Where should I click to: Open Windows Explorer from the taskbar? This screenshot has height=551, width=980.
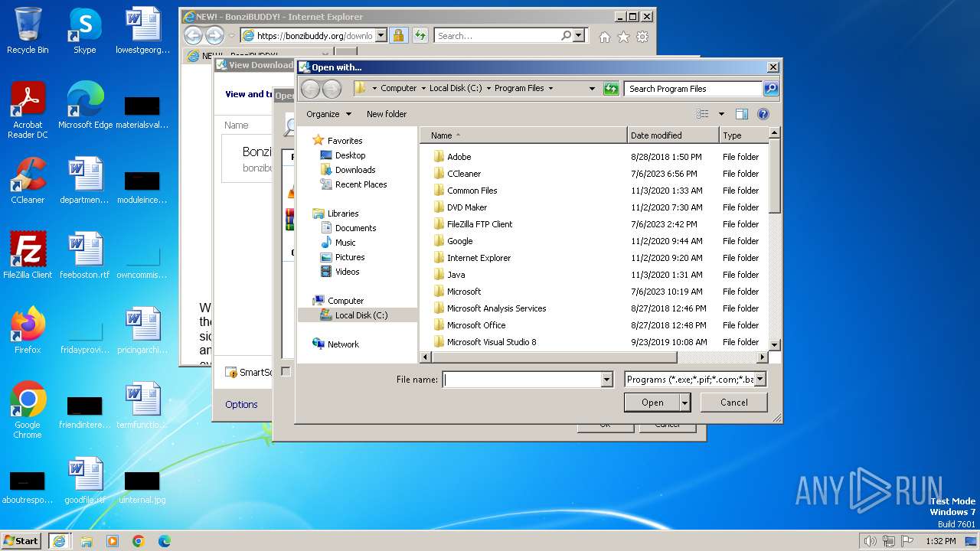[87, 541]
